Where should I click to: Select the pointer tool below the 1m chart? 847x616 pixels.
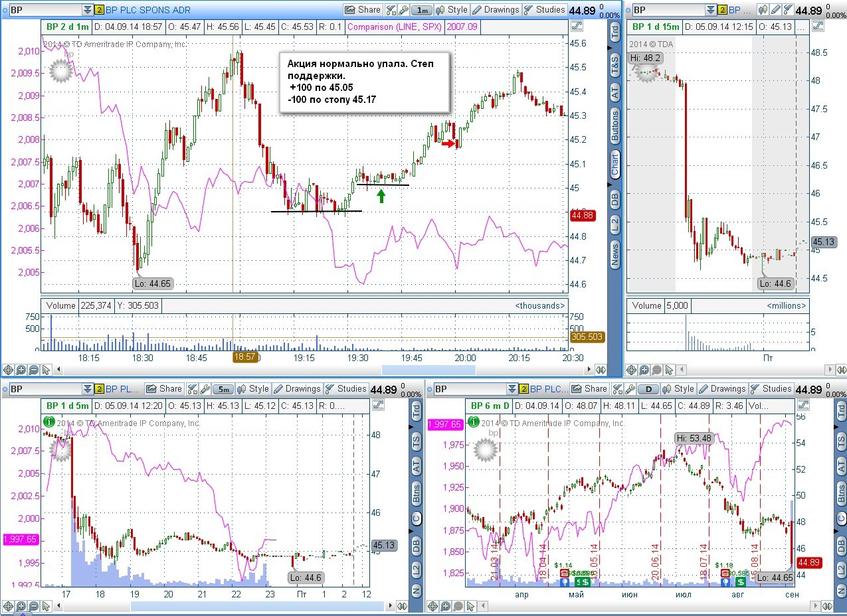(x=46, y=370)
